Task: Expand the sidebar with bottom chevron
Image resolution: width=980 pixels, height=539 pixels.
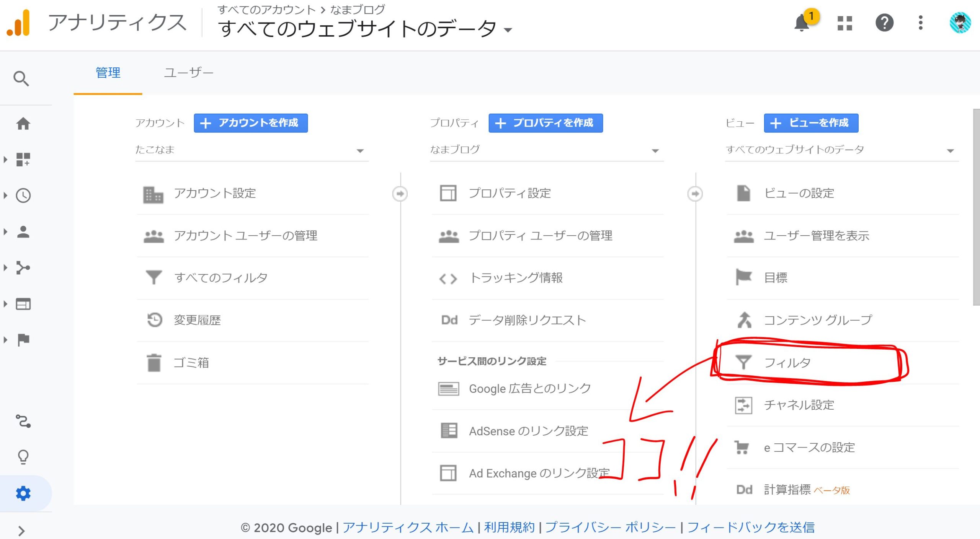Action: [x=21, y=531]
